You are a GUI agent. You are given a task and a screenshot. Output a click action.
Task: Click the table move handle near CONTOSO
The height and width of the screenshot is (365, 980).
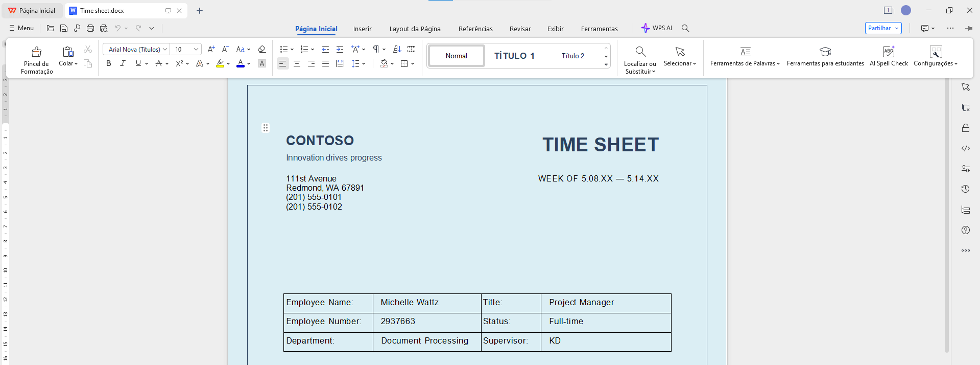tap(266, 128)
